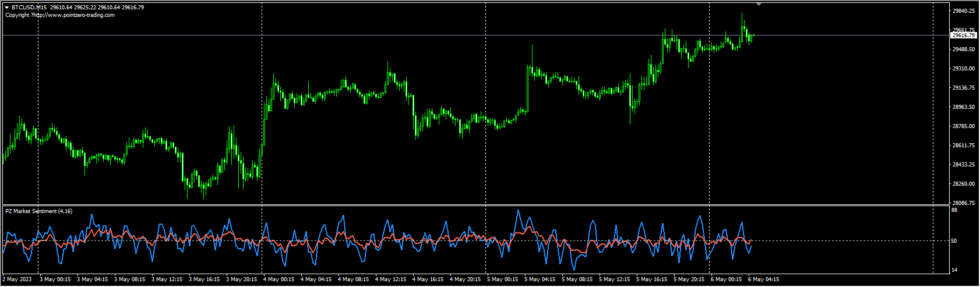Click the gray chart shift triangle marker
980x287 pixels.
point(759,4)
